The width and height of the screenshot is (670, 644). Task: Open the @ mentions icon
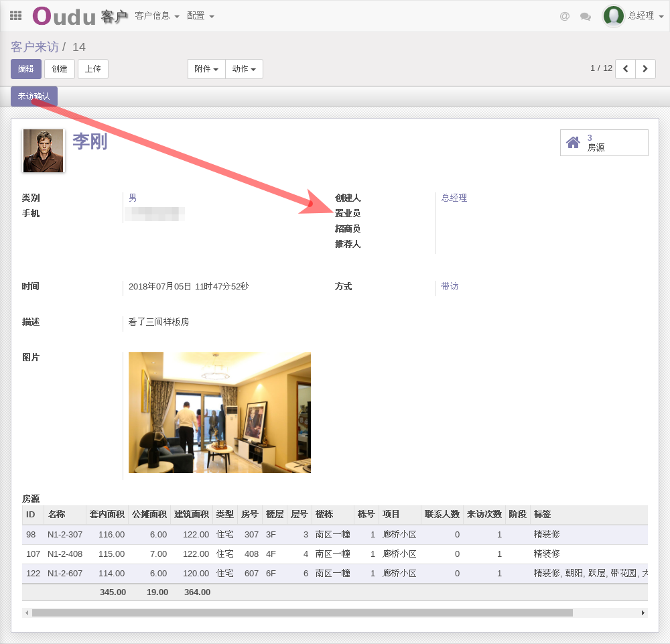click(x=564, y=16)
